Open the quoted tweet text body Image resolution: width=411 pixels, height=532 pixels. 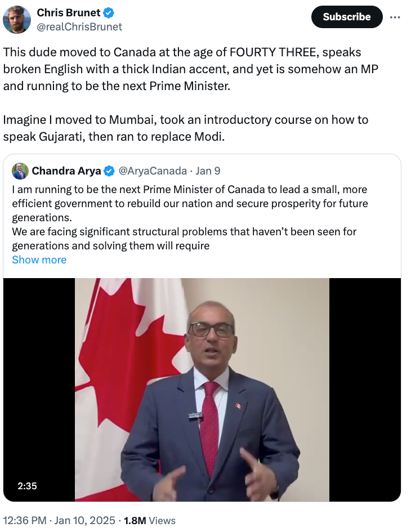pyautogui.click(x=190, y=217)
